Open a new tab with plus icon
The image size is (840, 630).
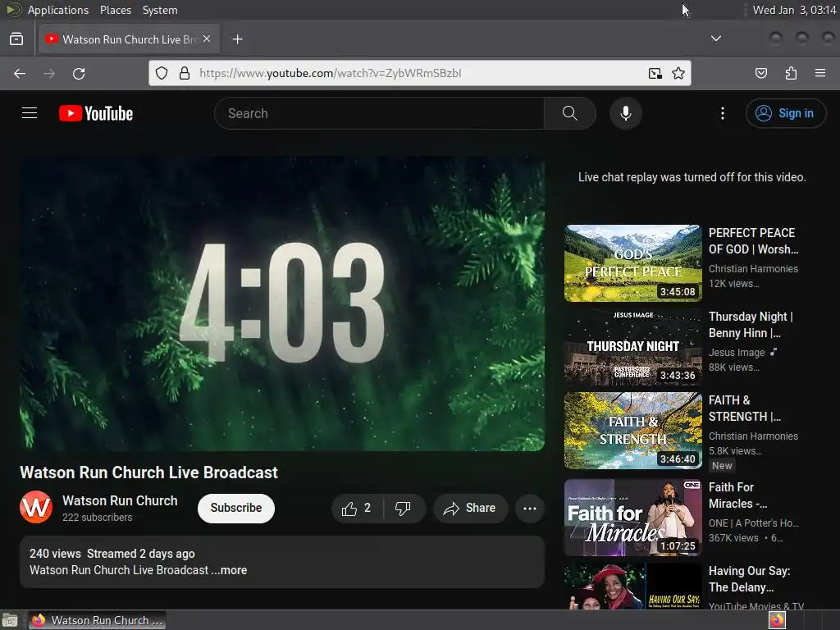pyautogui.click(x=237, y=39)
